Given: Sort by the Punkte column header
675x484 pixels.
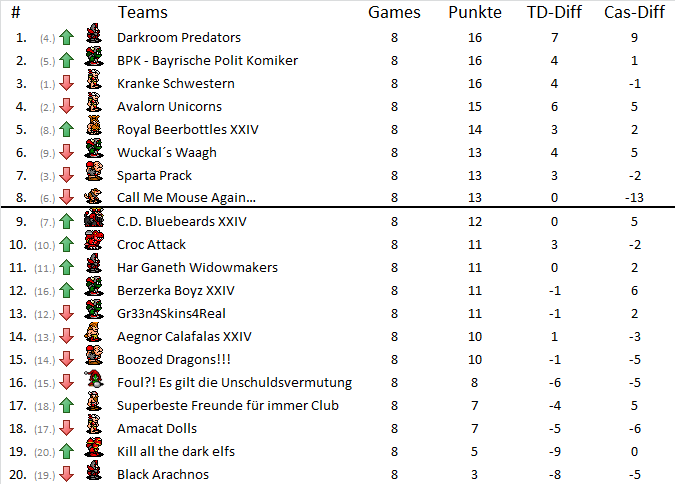Looking at the screenshot, I should (475, 13).
